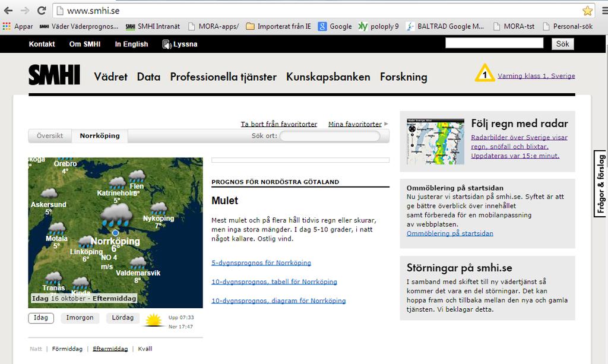Open Kunskapsbanken menu
The image size is (608, 364).
[328, 77]
